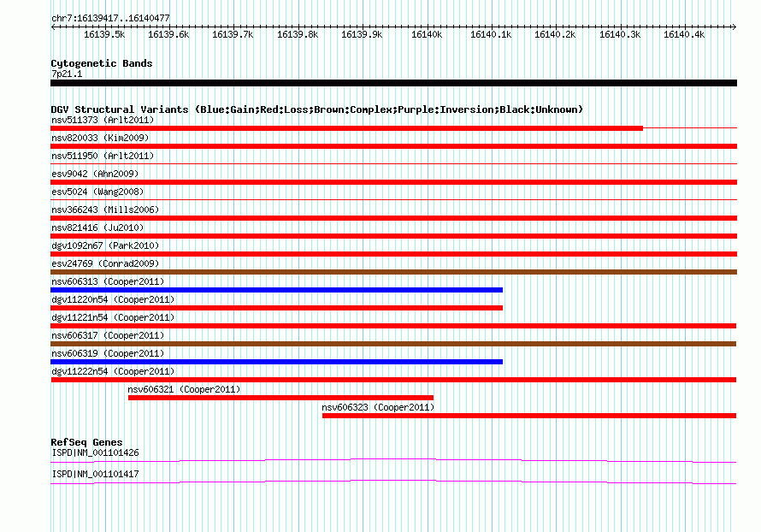Click the blue gain bar of nsv606313

(x=277, y=290)
